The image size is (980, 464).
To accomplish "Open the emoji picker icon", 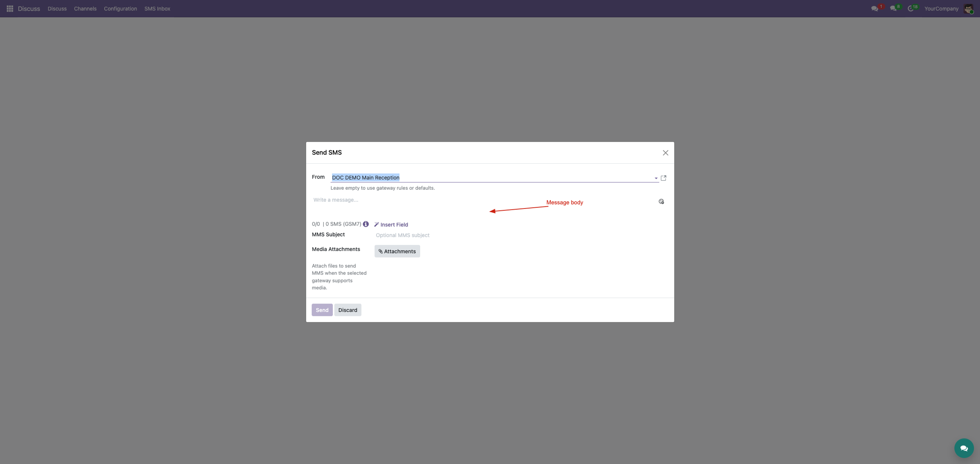I will click(661, 202).
